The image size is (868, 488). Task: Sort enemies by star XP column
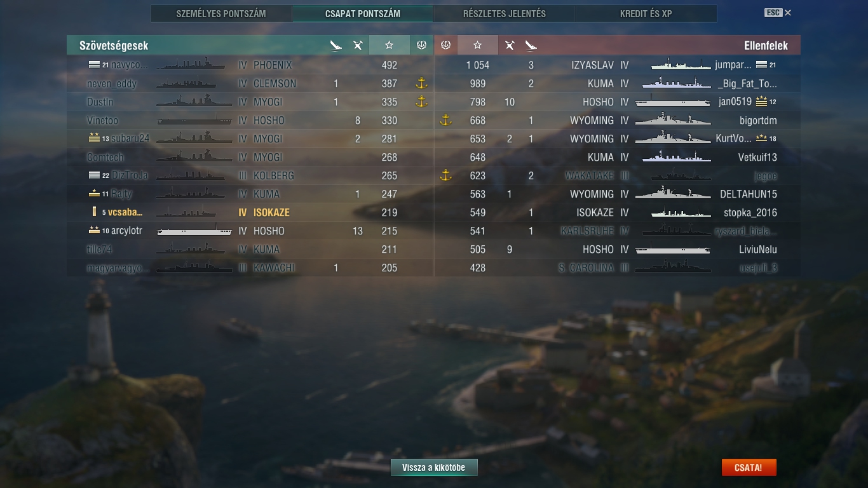pyautogui.click(x=477, y=45)
